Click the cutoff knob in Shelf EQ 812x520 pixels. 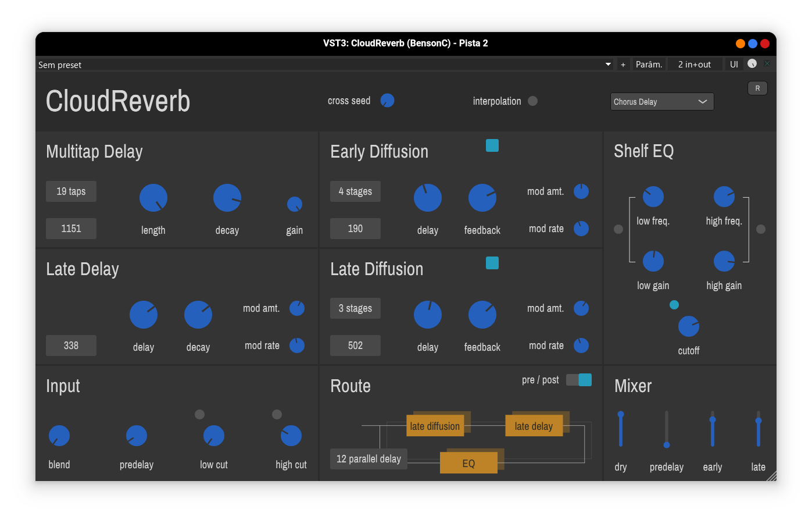pos(688,326)
